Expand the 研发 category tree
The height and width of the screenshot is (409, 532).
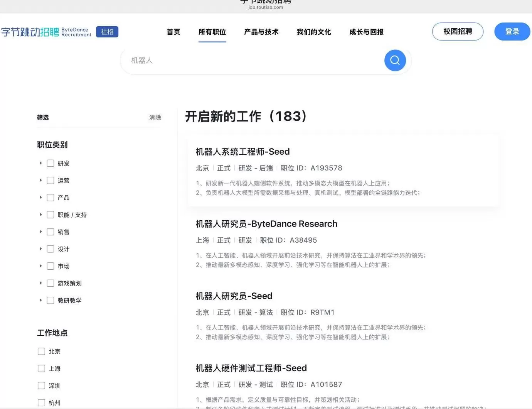[x=41, y=163]
